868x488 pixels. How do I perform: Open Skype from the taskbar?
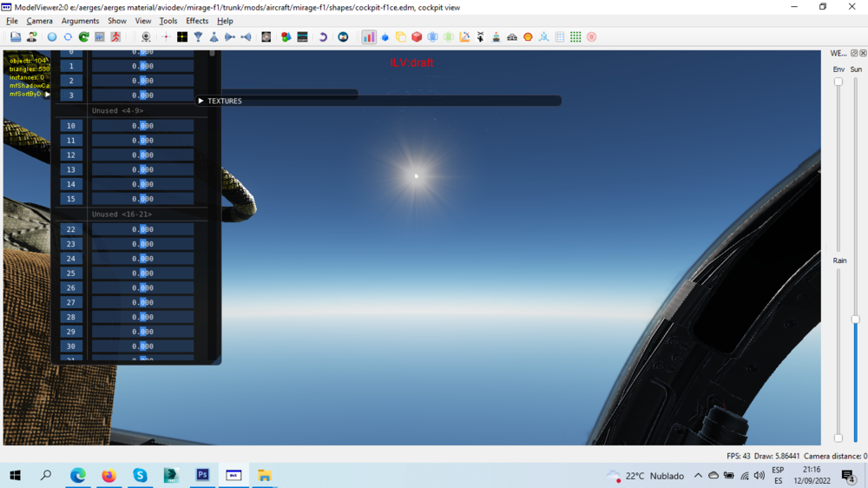[140, 475]
